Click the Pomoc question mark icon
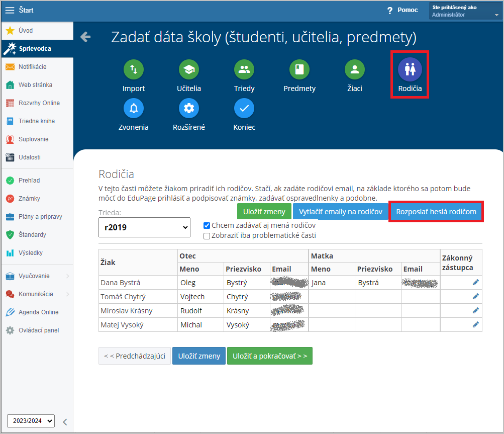Viewport: 504px width, 434px height. [x=390, y=10]
